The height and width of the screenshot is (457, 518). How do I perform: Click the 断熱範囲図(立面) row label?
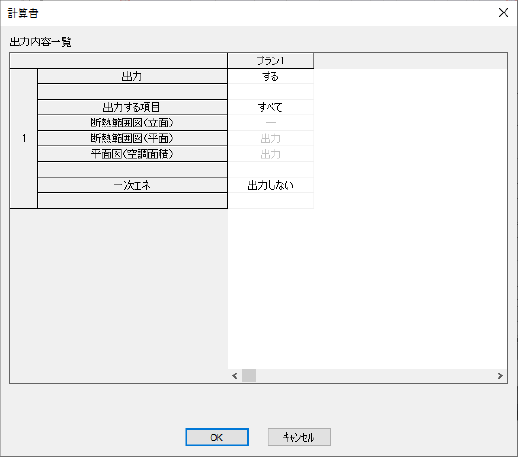pyautogui.click(x=132, y=123)
